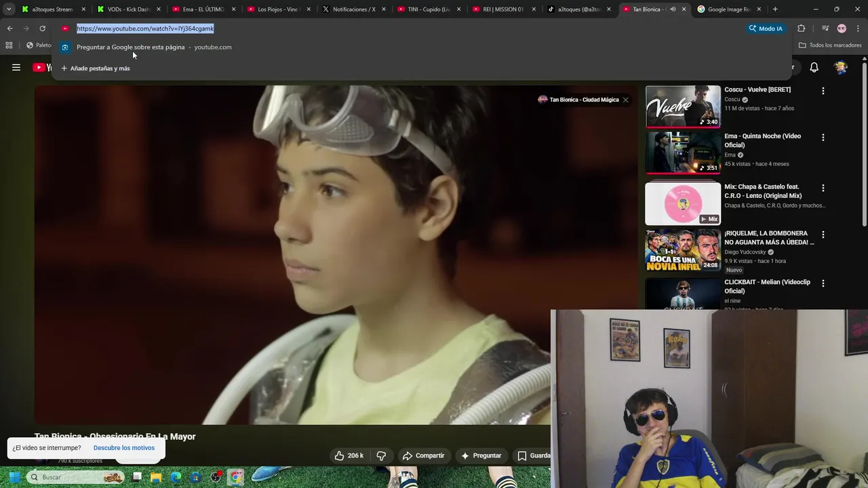Viewport: 868px width, 488px height.
Task: Open the YouTube hamburger guide menu
Action: tap(16, 67)
